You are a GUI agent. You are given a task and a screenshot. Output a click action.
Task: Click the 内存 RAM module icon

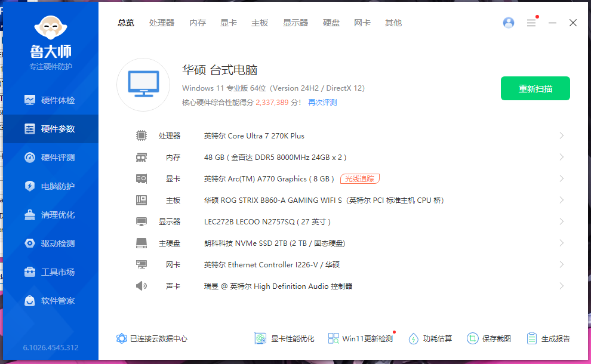pyautogui.click(x=141, y=157)
